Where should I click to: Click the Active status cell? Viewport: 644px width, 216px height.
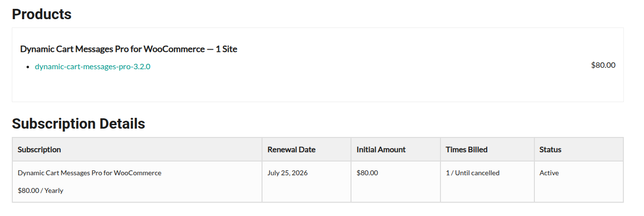tap(549, 173)
